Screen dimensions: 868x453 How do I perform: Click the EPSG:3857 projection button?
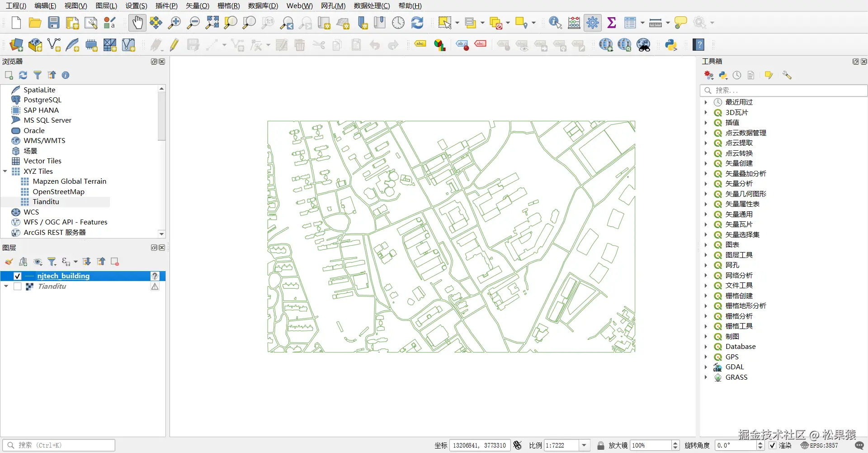(819, 445)
